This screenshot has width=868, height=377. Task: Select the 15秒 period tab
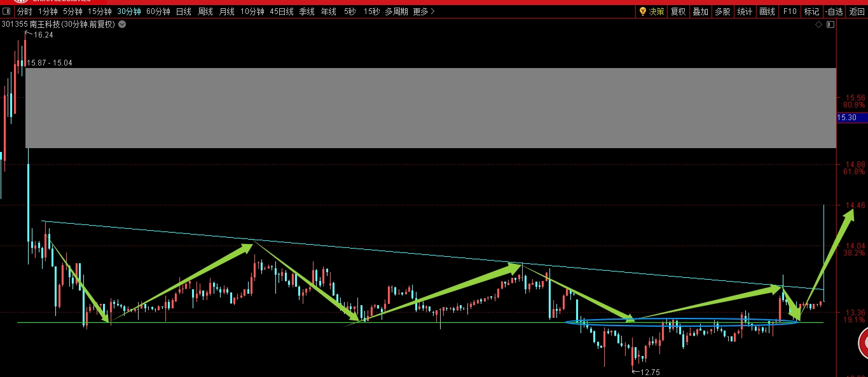tap(372, 11)
